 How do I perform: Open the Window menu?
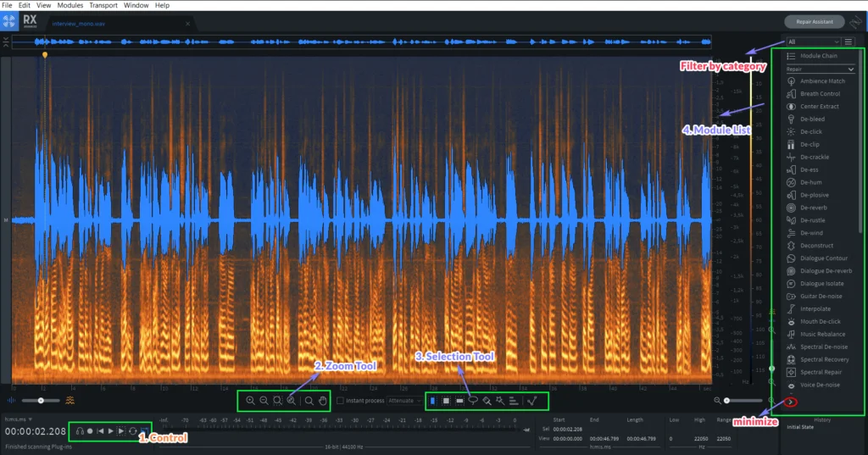(x=136, y=5)
